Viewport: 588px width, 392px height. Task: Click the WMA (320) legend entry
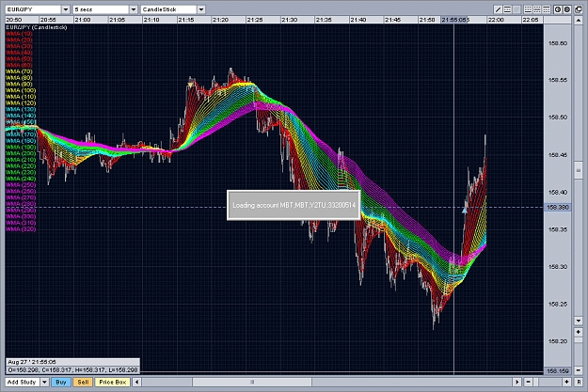point(21,229)
